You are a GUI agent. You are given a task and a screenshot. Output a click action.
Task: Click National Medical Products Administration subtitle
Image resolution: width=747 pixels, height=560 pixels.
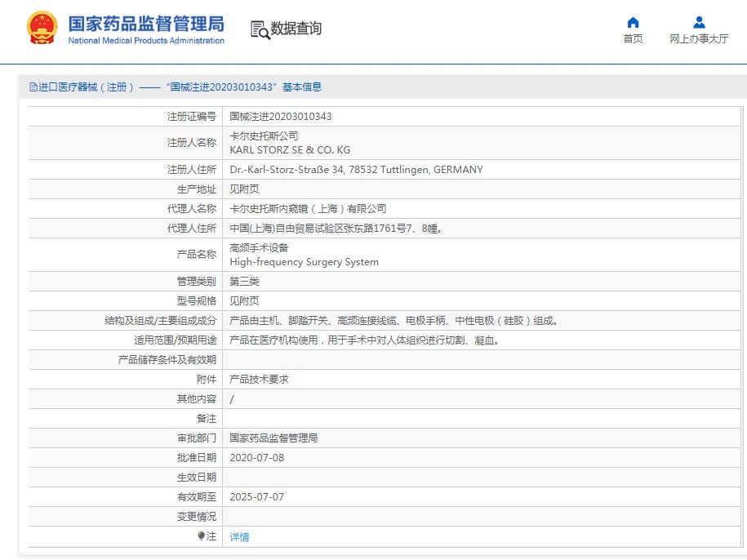pyautogui.click(x=146, y=41)
